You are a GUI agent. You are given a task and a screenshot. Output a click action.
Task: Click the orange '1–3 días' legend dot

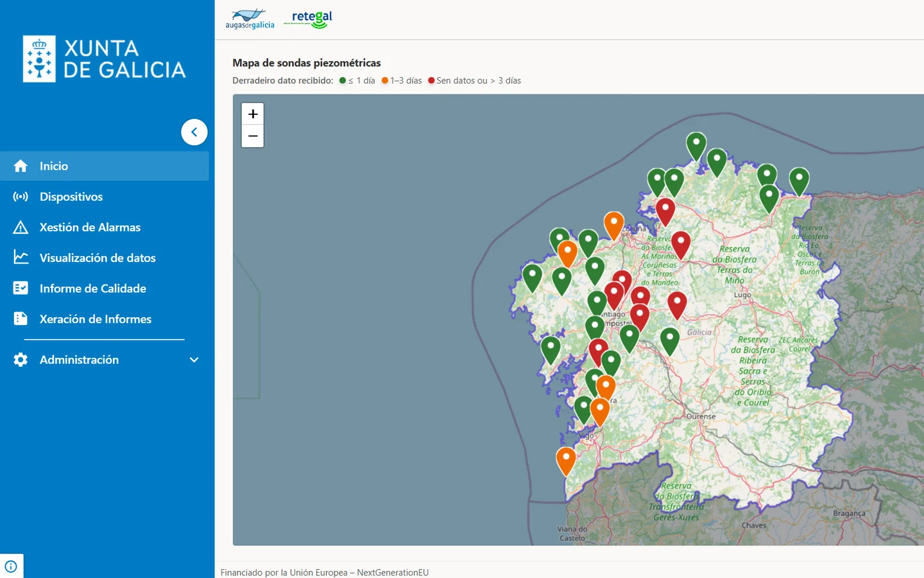(385, 80)
